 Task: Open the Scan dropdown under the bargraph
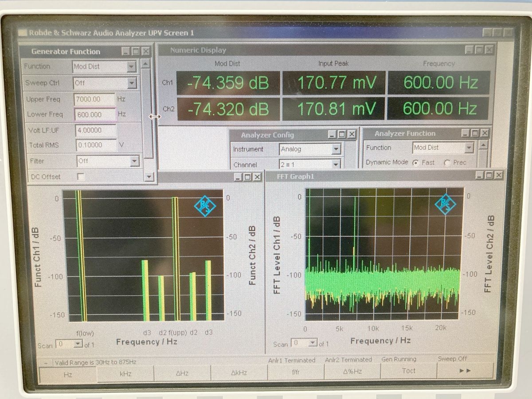point(78,344)
